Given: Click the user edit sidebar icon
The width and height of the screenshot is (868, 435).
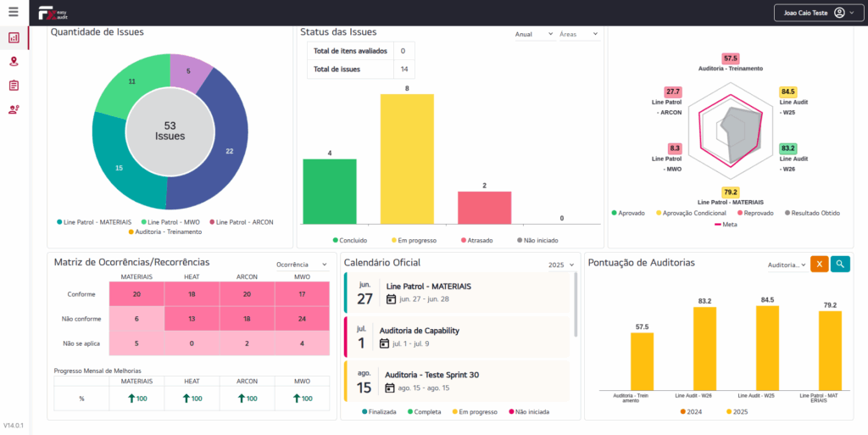Looking at the screenshot, I should click(14, 109).
